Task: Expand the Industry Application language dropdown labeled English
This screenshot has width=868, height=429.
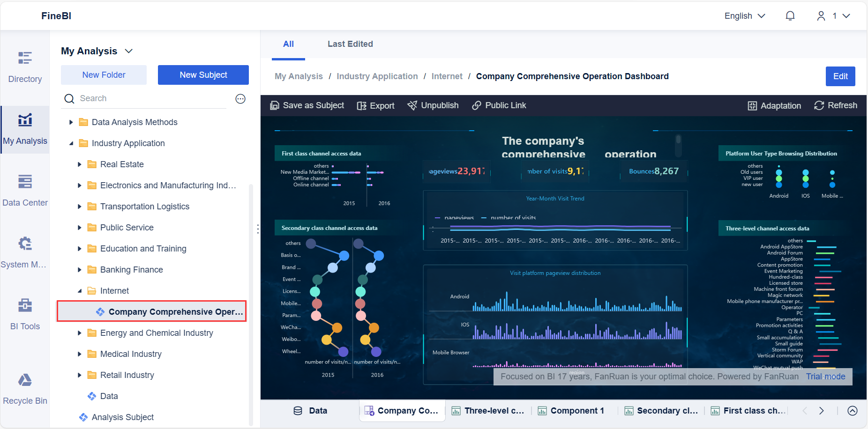Action: click(744, 15)
